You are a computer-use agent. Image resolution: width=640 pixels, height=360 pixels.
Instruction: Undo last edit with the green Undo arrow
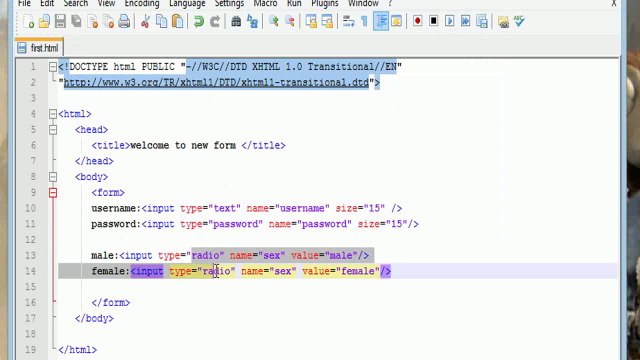[199, 21]
